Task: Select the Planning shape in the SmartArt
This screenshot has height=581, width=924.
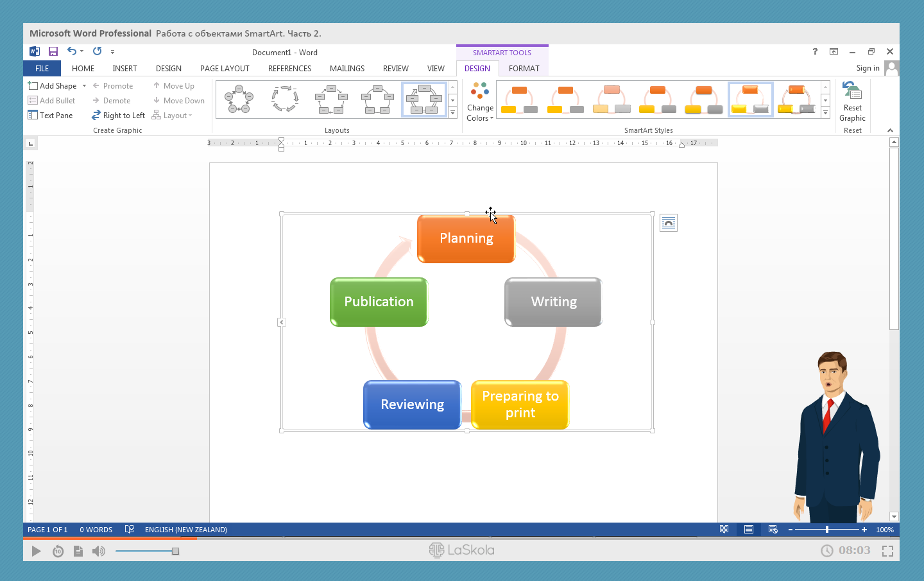Action: click(x=466, y=239)
